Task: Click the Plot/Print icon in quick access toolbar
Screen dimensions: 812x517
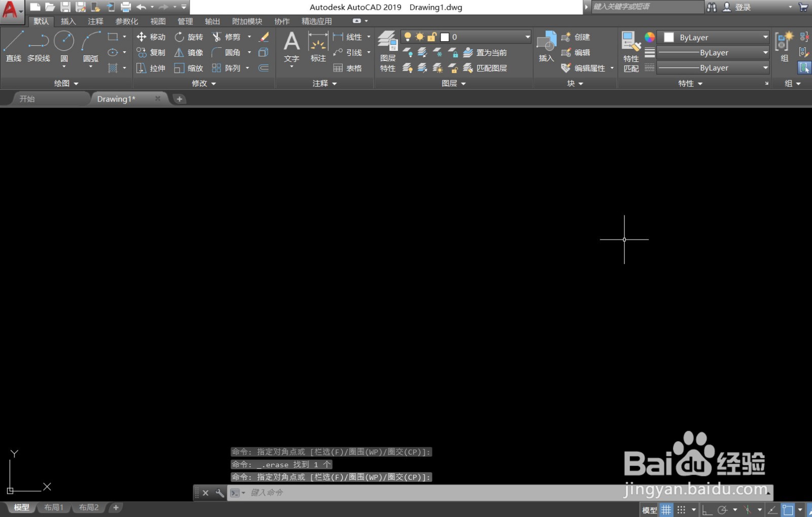Action: point(125,7)
